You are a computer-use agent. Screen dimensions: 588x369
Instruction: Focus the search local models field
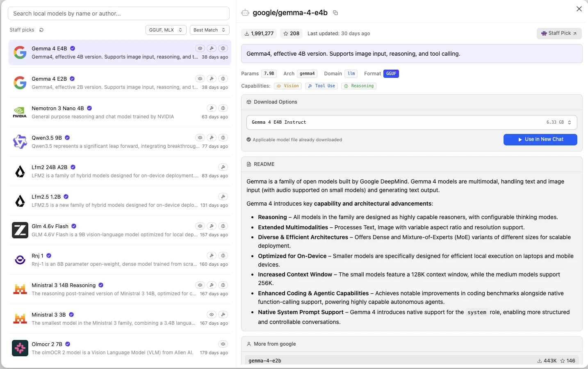tap(119, 14)
